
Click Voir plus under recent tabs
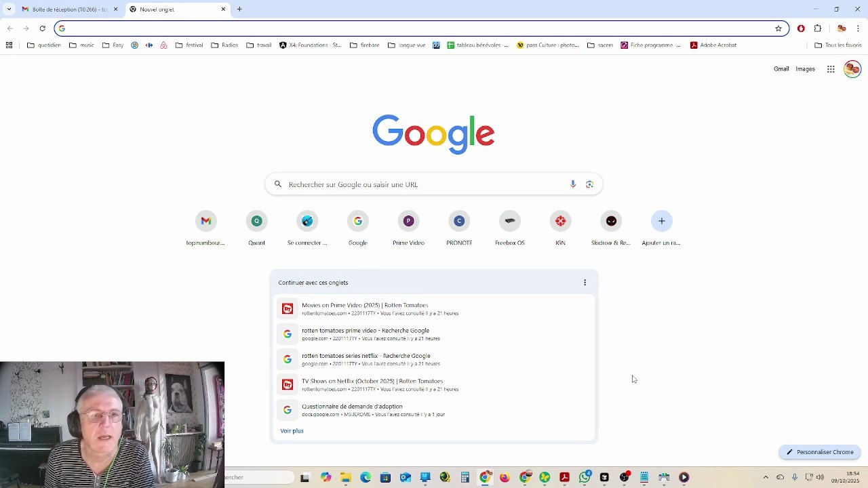[x=292, y=431]
